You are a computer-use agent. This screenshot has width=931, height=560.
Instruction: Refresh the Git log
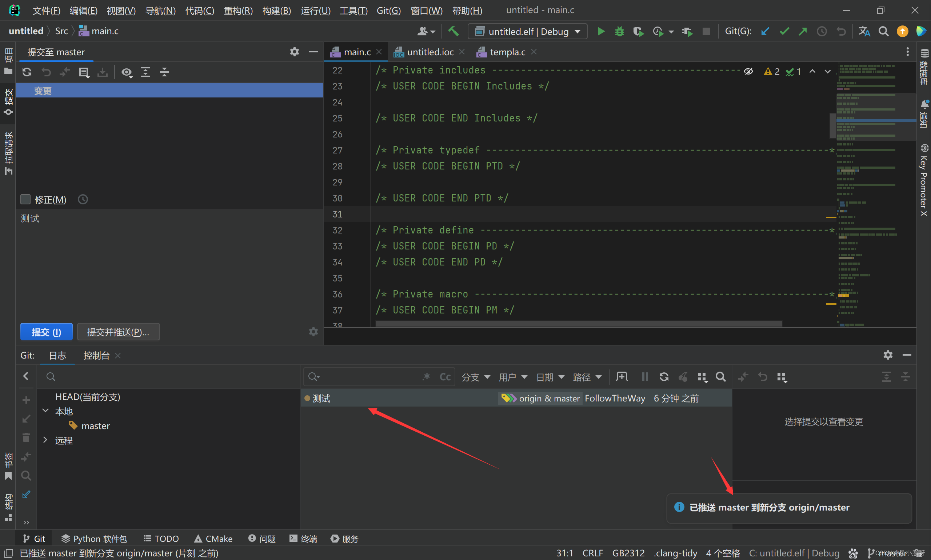[664, 377]
